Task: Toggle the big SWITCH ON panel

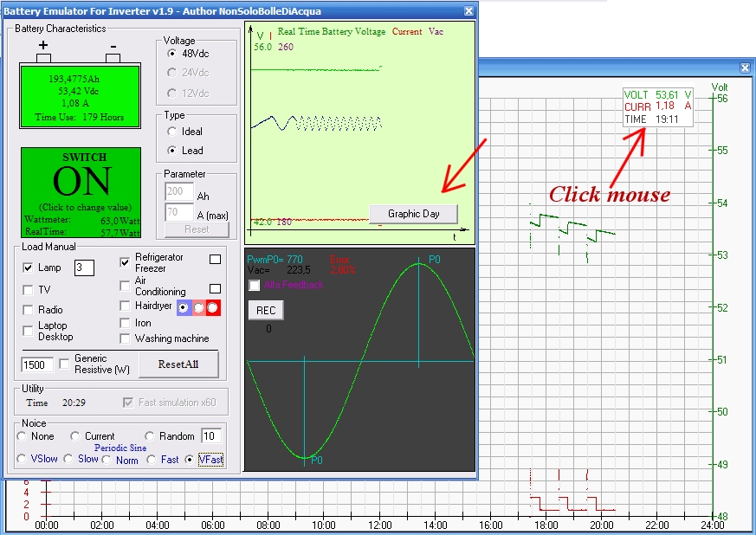Action: click(80, 190)
